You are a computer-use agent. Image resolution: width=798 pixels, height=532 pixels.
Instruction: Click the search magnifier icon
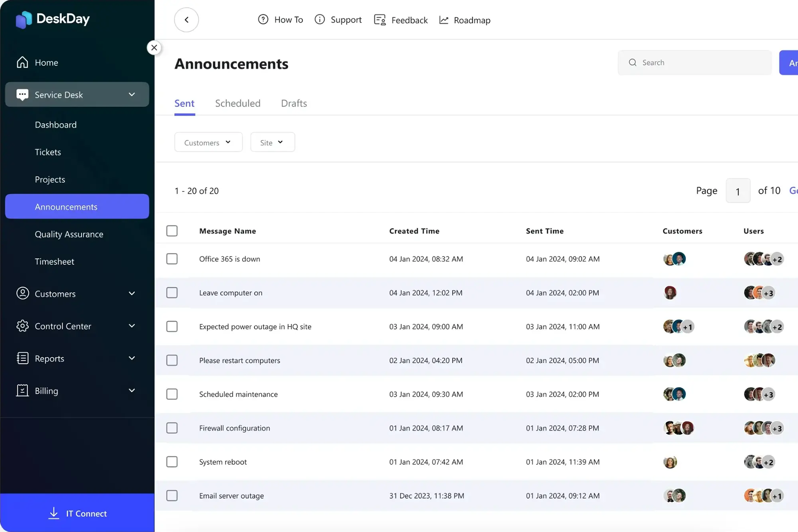click(633, 63)
